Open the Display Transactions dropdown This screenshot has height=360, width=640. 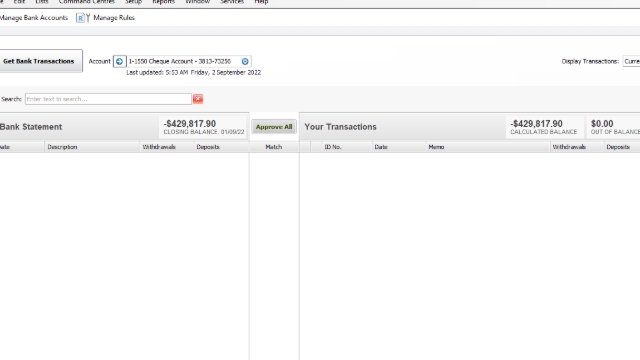[631, 61]
